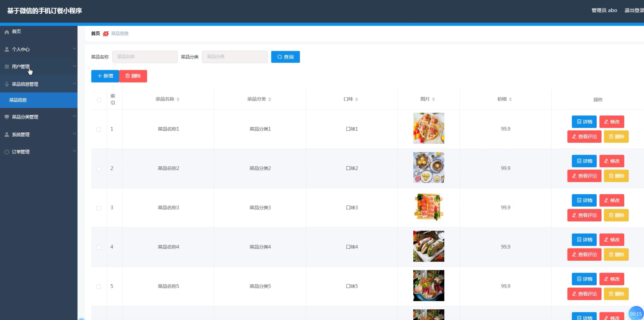Click the sort arrows beside 菜品分类 column

click(x=270, y=99)
